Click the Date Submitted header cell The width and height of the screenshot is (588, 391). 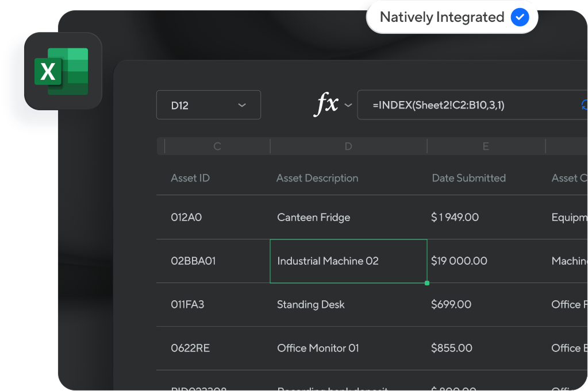click(468, 178)
